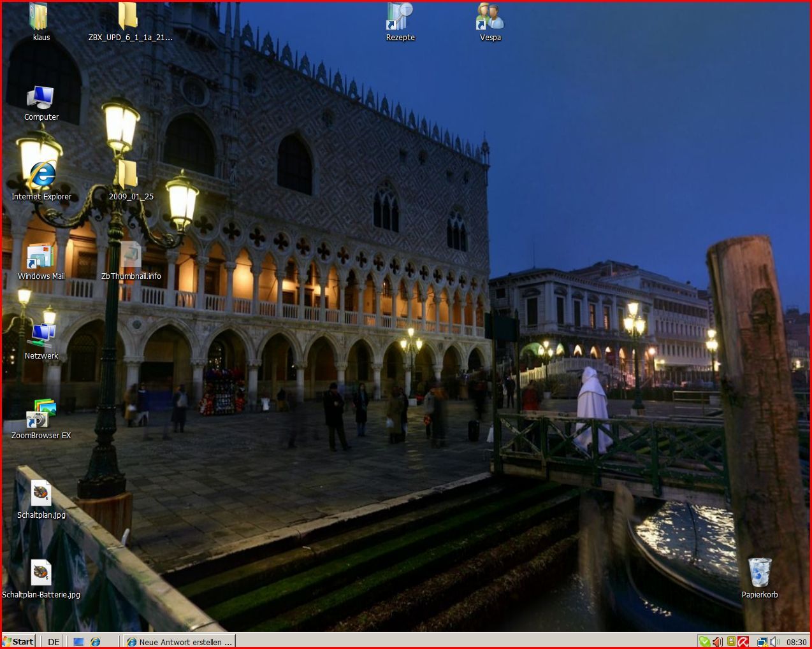Image resolution: width=812 pixels, height=649 pixels.
Task: Select the ZbThumbnail.info file
Action: click(131, 257)
